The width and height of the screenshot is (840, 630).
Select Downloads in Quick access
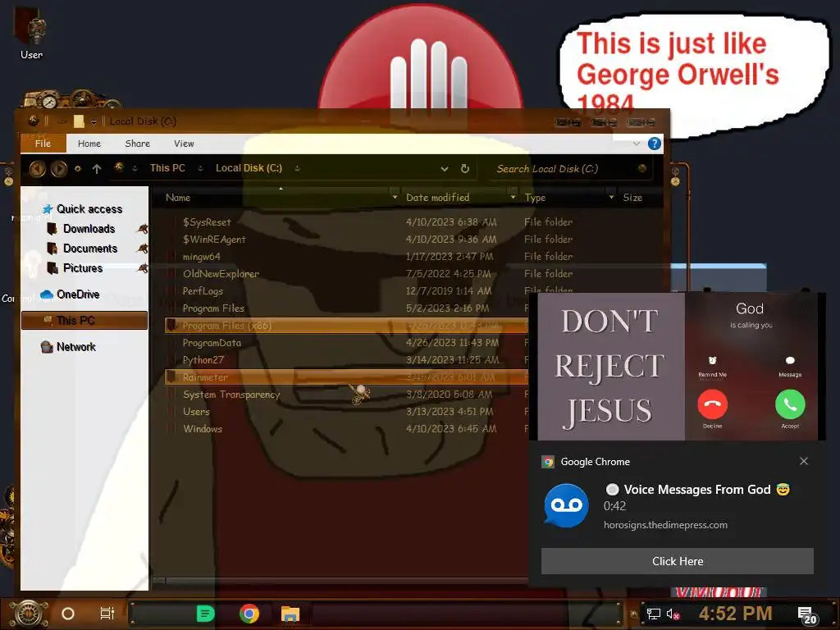[x=89, y=229]
